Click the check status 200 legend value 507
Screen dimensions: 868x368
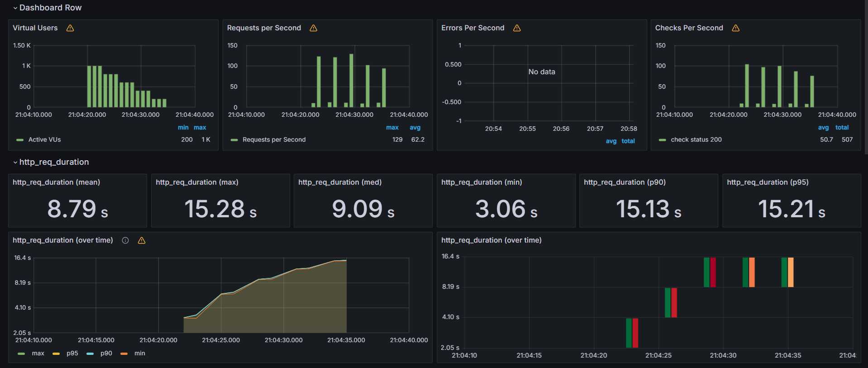pyautogui.click(x=847, y=139)
